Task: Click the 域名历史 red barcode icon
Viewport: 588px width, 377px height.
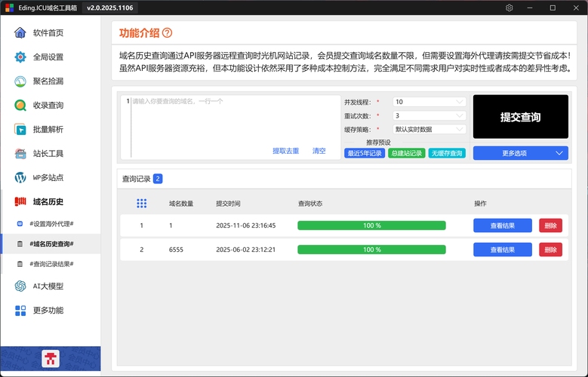Action: click(x=20, y=201)
